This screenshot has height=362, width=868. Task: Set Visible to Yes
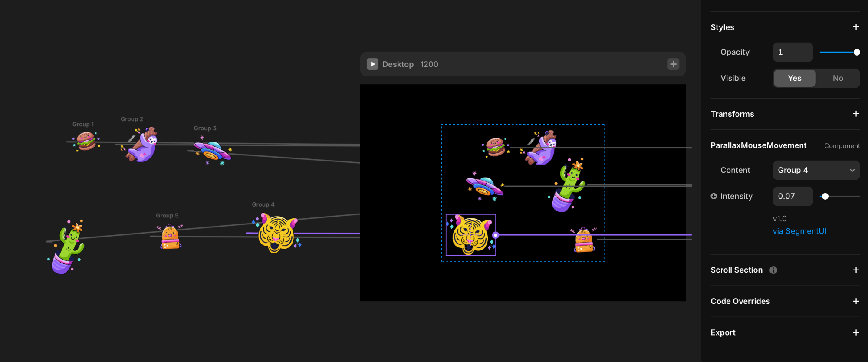[794, 78]
